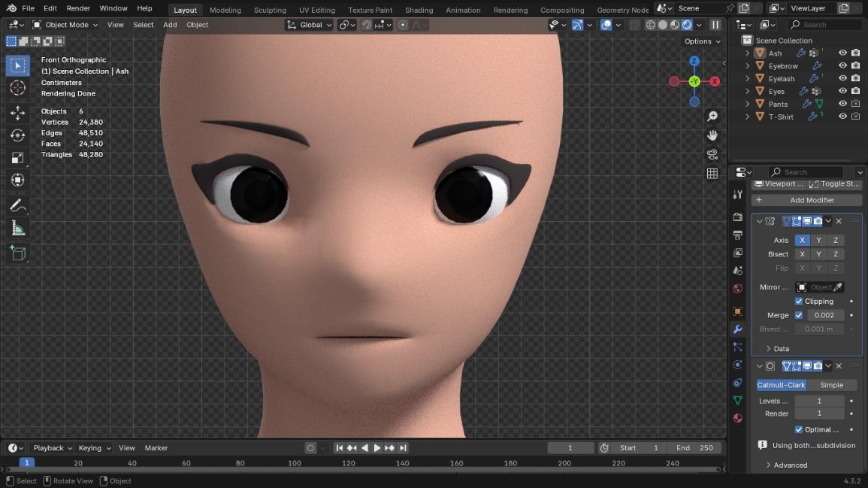
Task: Expand the Advanced subdivision section
Action: (769, 465)
